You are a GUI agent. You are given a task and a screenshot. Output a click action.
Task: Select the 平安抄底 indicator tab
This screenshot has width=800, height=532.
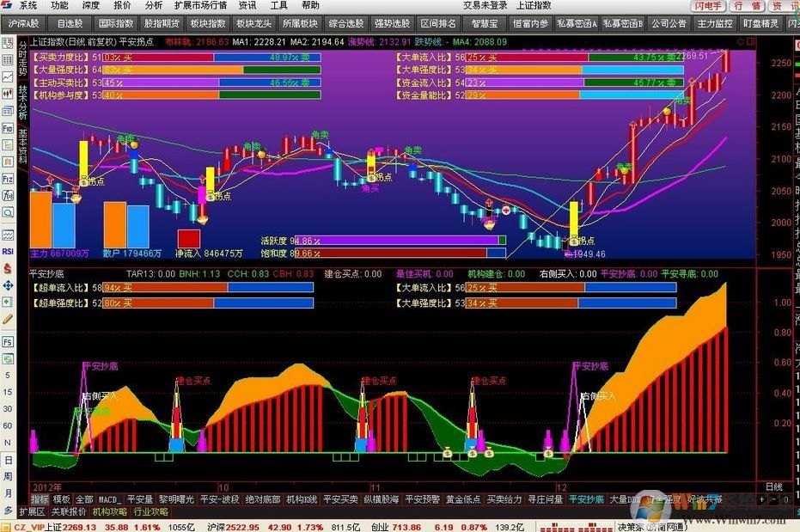point(587,499)
